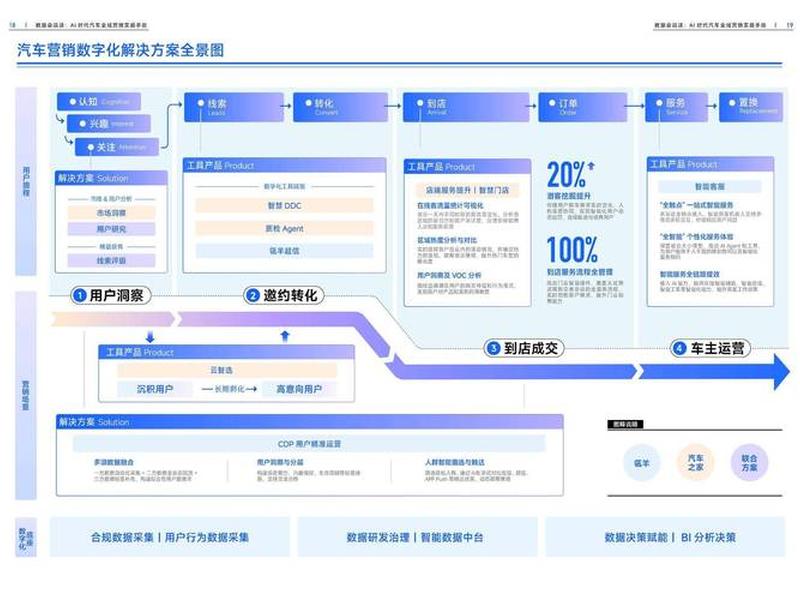Click the up arrow beside 20%
The image size is (800, 600).
(x=591, y=166)
